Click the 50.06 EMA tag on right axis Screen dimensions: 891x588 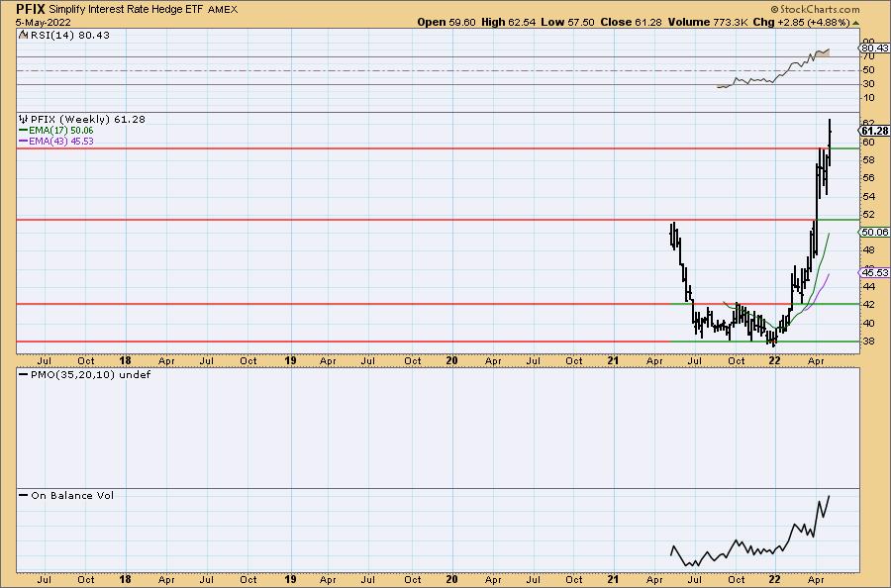pyautogui.click(x=874, y=232)
